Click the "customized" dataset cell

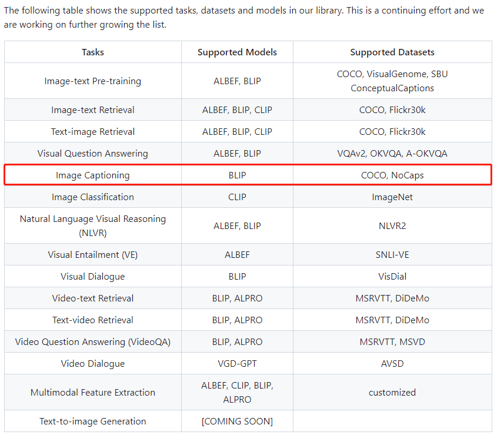(x=392, y=392)
